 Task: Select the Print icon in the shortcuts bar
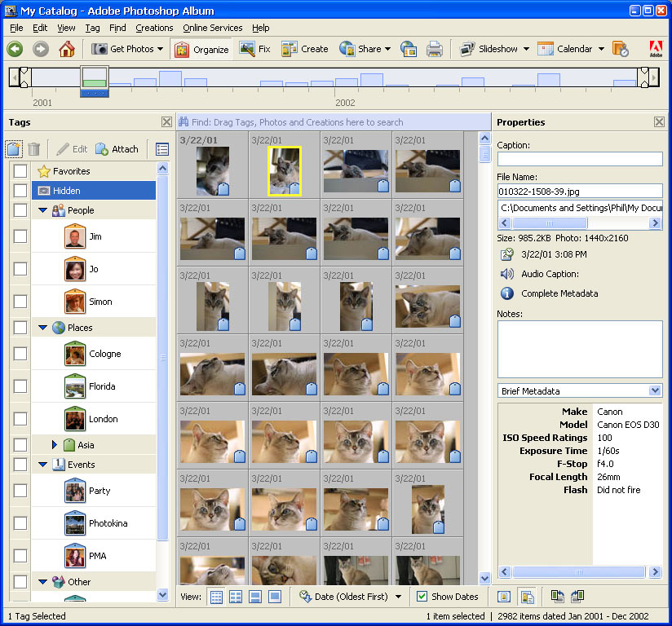click(435, 49)
